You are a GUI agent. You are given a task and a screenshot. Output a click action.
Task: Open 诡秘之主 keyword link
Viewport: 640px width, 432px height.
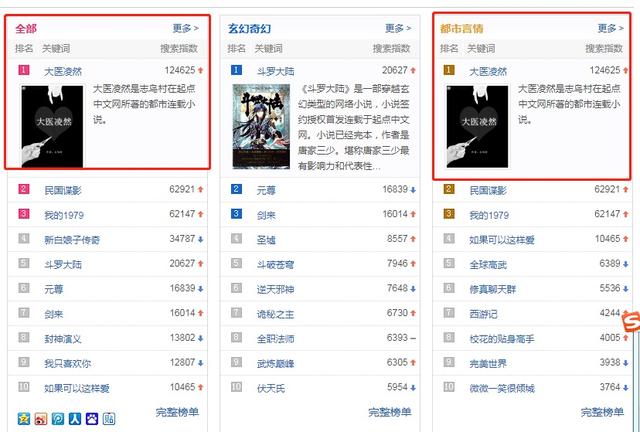[x=275, y=314]
